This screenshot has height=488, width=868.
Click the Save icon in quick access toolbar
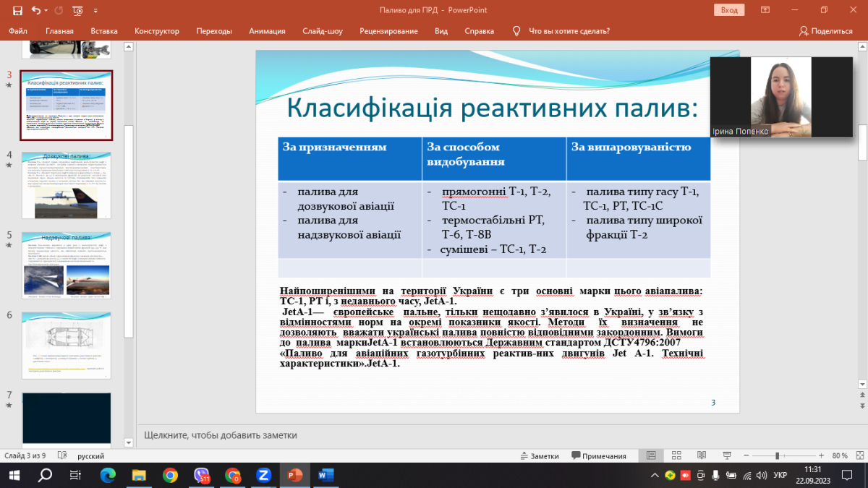pyautogui.click(x=17, y=10)
